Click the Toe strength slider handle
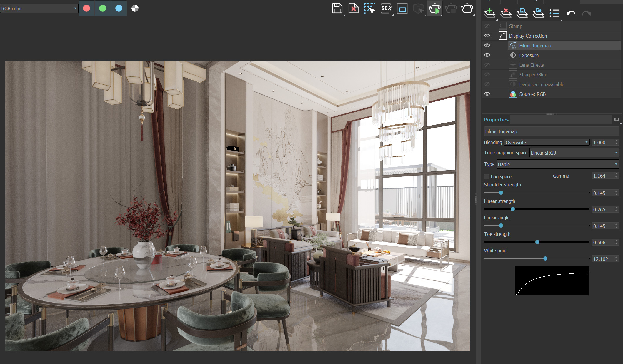 click(x=537, y=242)
